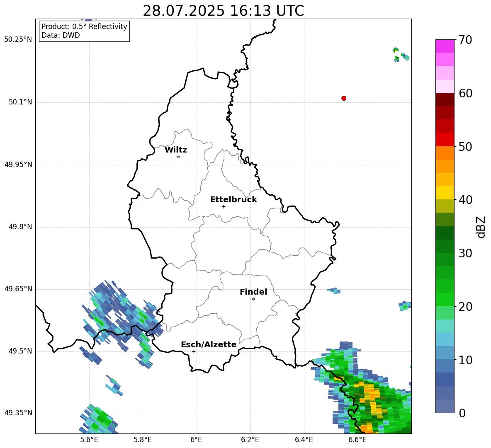Click the colorbar 60 tick label
Viewport: 491px width, 448px height.
[466, 93]
